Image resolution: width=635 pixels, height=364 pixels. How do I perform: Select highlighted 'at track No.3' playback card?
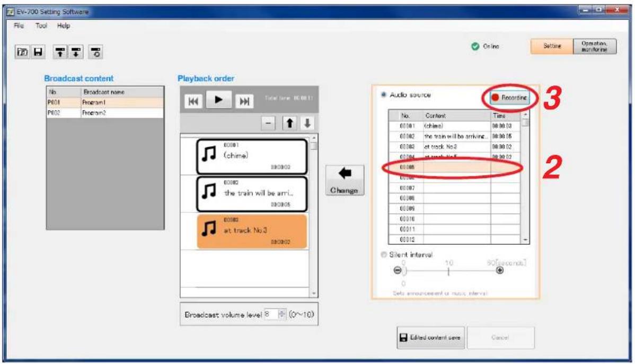click(252, 231)
